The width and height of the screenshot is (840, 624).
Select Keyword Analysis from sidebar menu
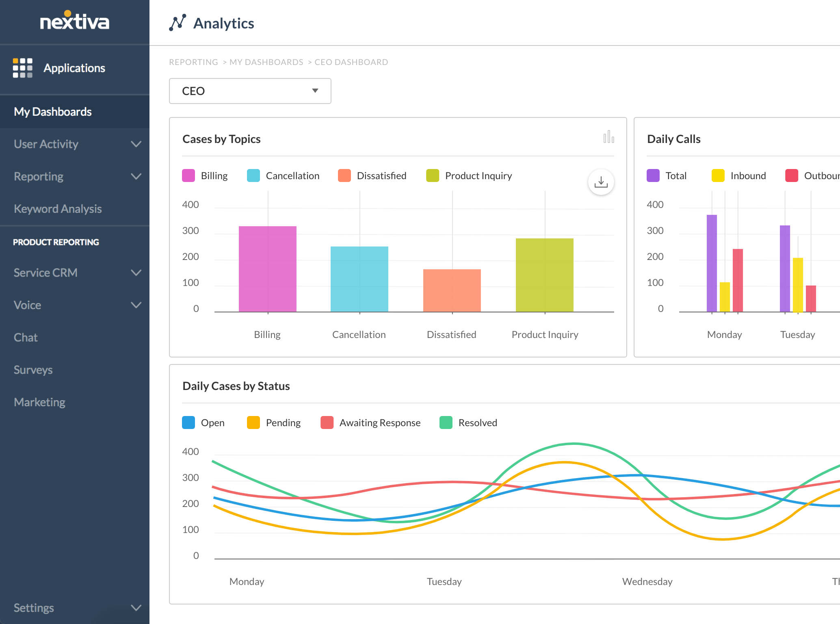tap(58, 209)
